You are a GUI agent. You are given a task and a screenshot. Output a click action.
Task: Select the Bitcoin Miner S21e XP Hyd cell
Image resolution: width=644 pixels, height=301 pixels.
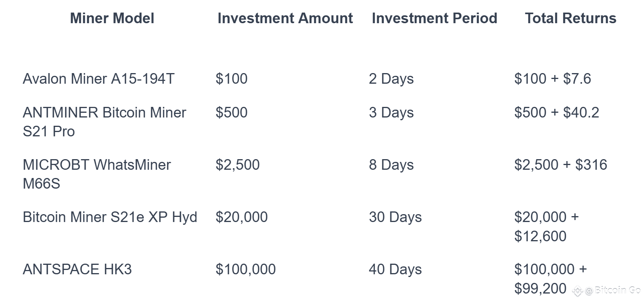(x=110, y=217)
